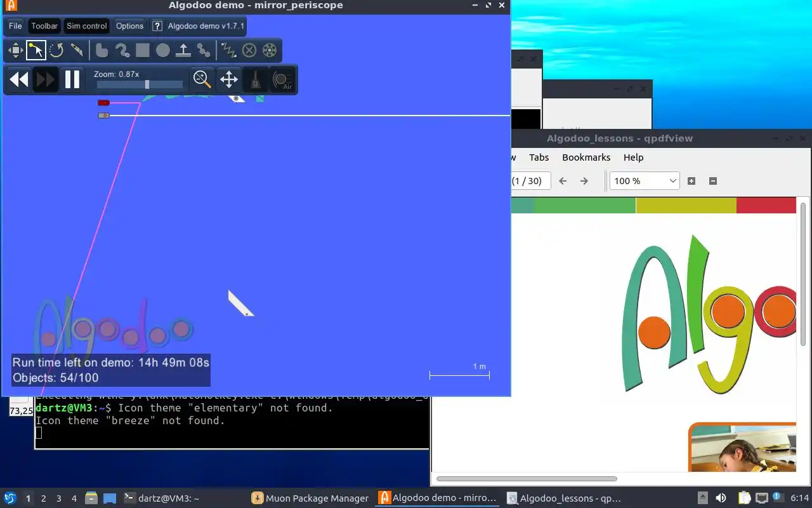
Task: Open the file manager taskbar icon
Action: click(x=91, y=498)
